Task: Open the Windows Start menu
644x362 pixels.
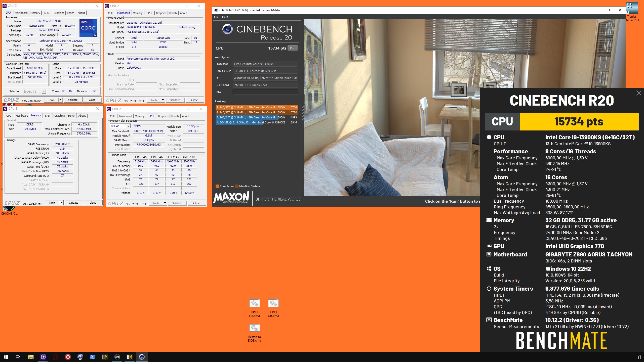Action: tap(6, 357)
